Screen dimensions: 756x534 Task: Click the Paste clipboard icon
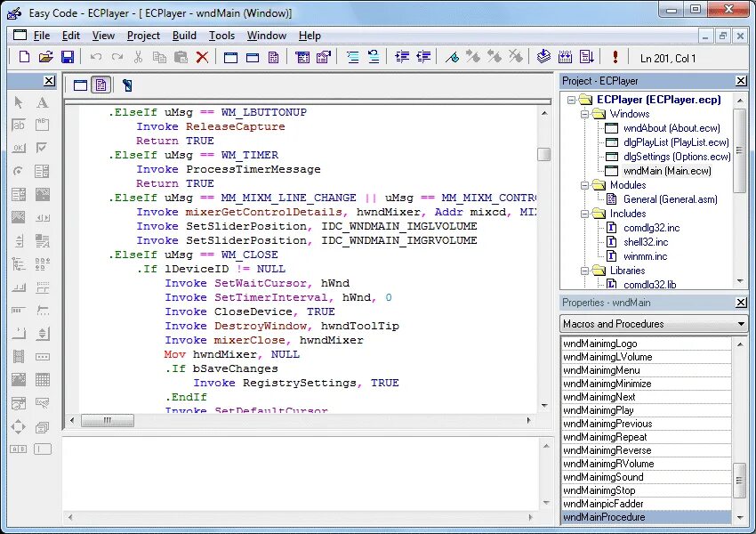pyautogui.click(x=181, y=57)
